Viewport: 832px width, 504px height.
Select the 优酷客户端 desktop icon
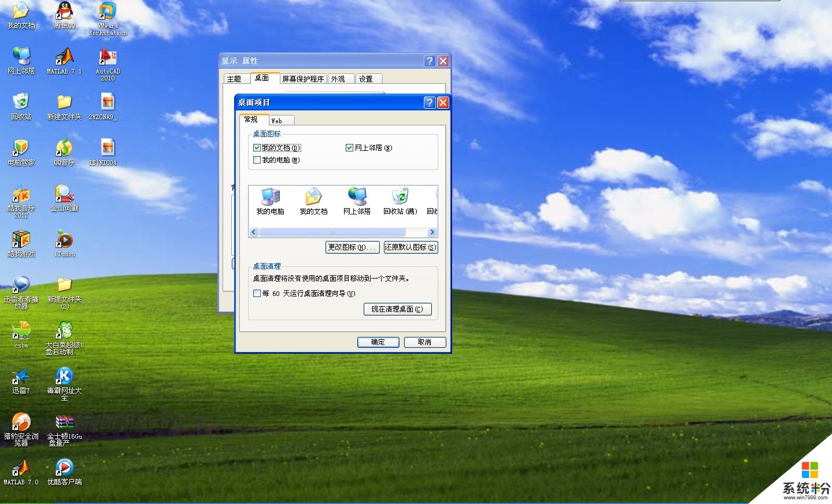tap(64, 471)
